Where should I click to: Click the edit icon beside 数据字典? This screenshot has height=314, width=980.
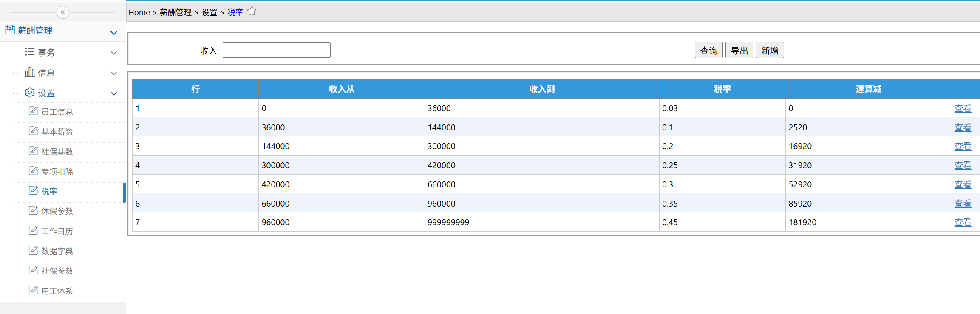click(x=33, y=250)
